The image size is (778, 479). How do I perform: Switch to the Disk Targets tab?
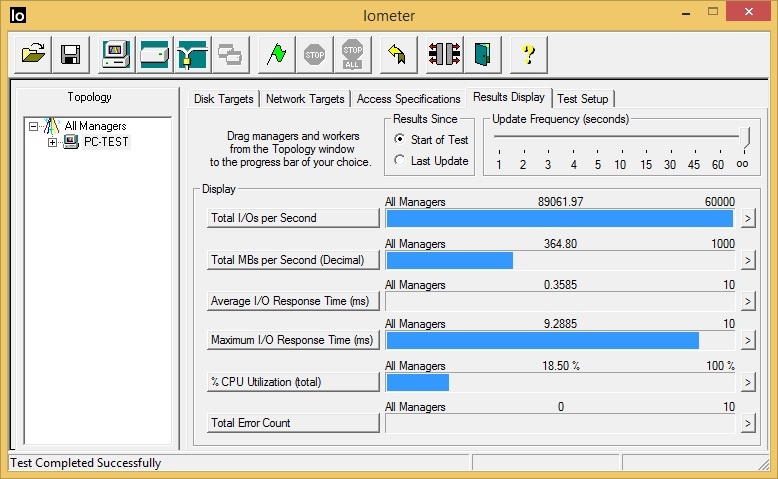point(223,99)
